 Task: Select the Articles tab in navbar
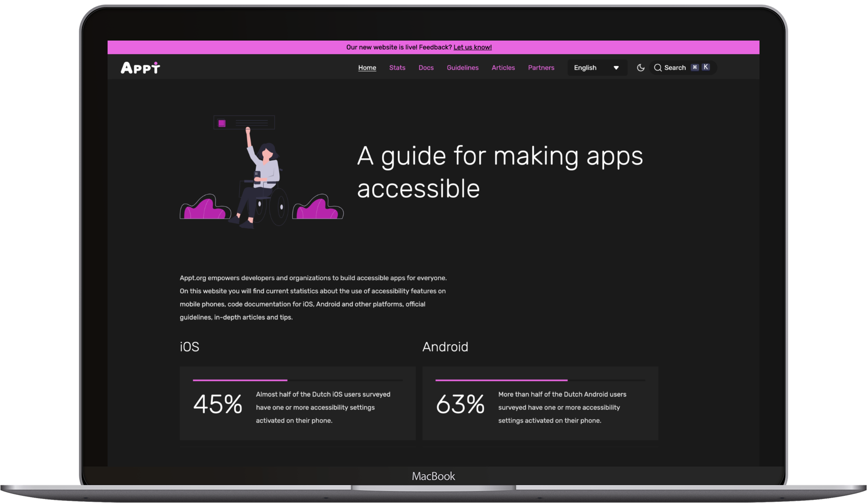pos(503,67)
